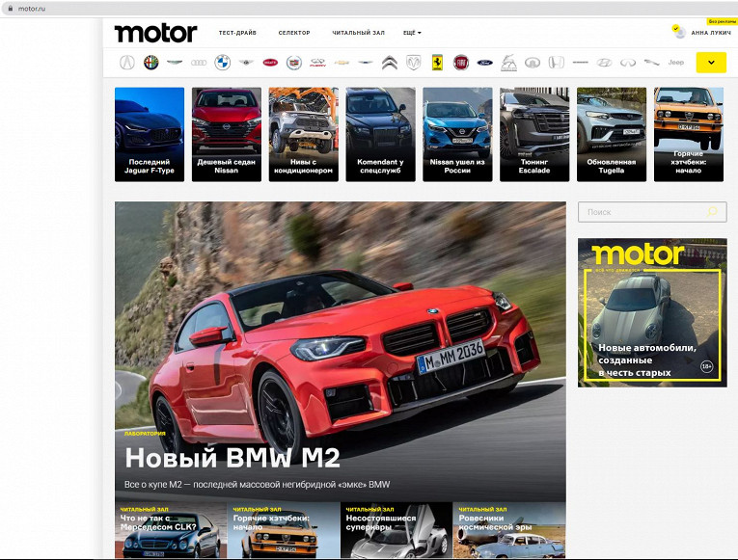Open Komendant у спецслужб story card
738x560 pixels.
(x=380, y=135)
